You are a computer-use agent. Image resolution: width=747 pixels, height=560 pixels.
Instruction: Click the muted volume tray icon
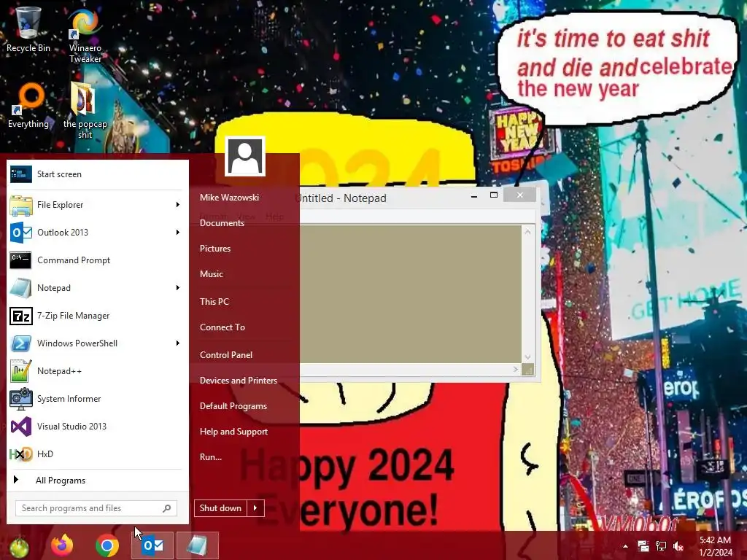pos(678,546)
